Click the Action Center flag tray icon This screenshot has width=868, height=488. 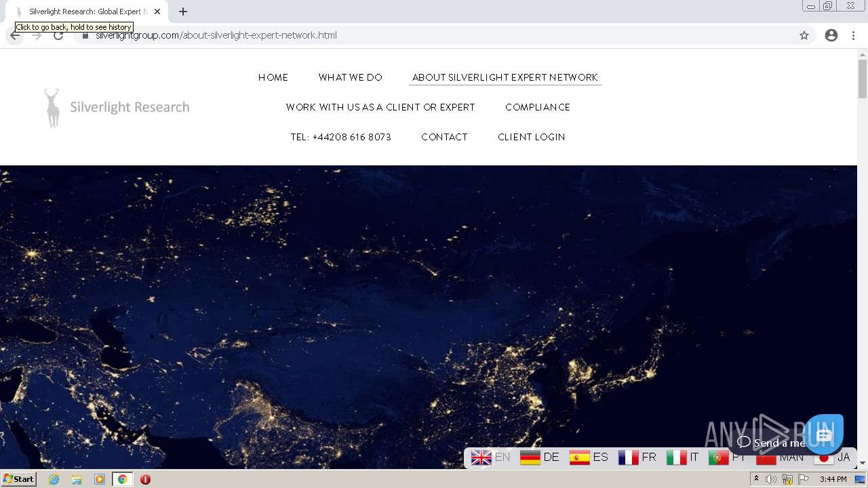click(804, 479)
